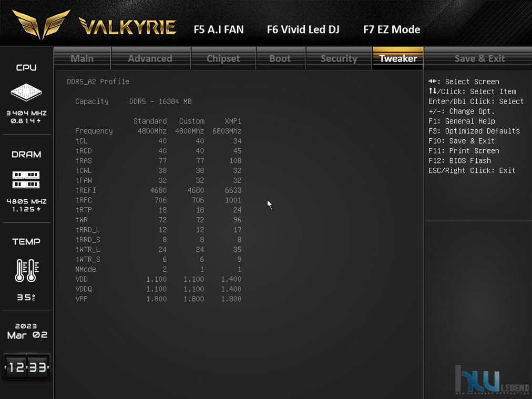The image size is (532, 399).
Task: Click the tWTR_S row label
Action: point(88,259)
